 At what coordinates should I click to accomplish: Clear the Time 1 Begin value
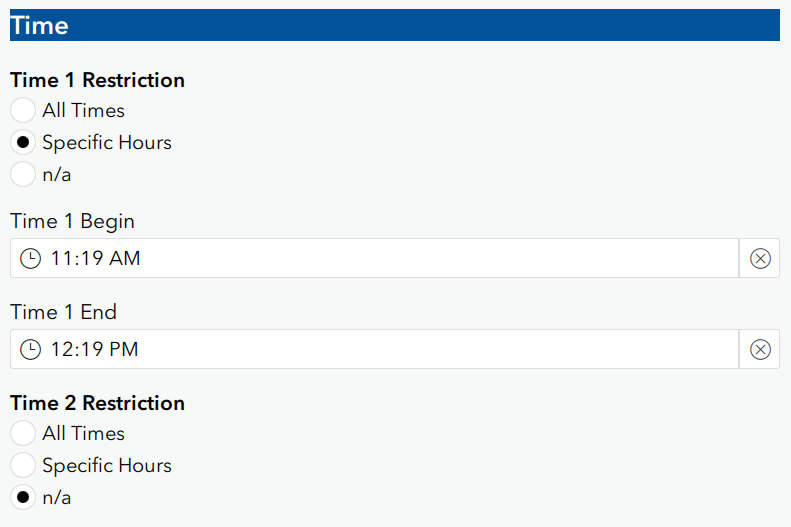760,259
